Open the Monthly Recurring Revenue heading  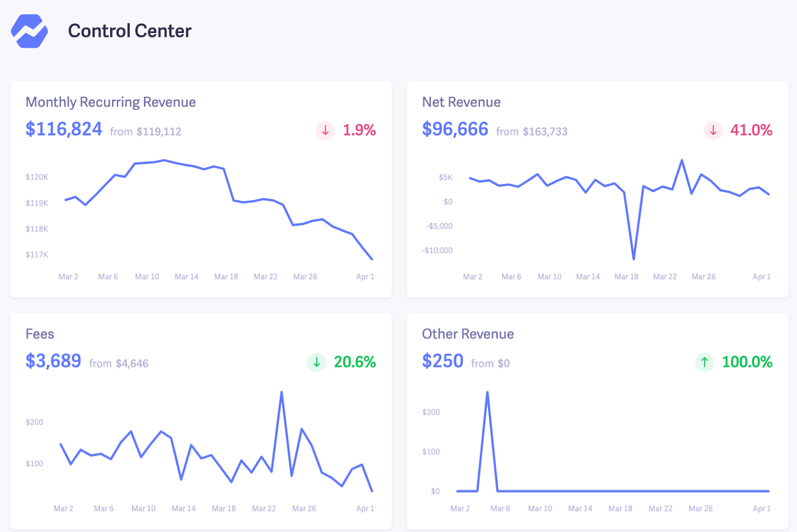pyautogui.click(x=111, y=102)
